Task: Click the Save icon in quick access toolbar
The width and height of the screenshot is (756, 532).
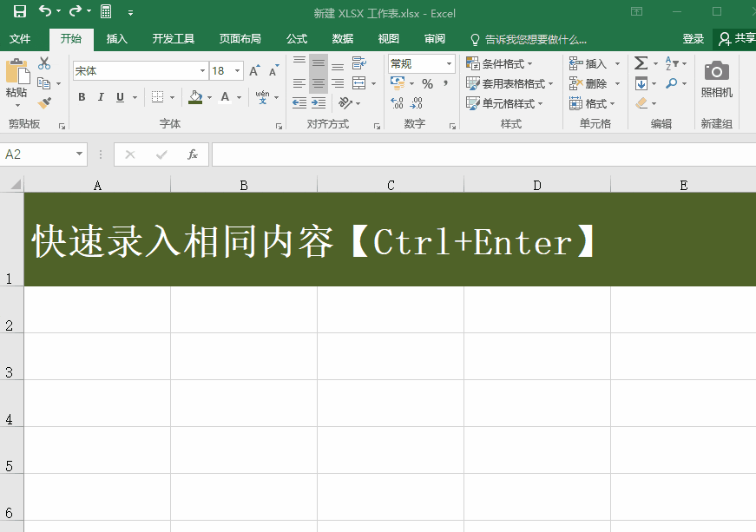Action: click(x=19, y=11)
